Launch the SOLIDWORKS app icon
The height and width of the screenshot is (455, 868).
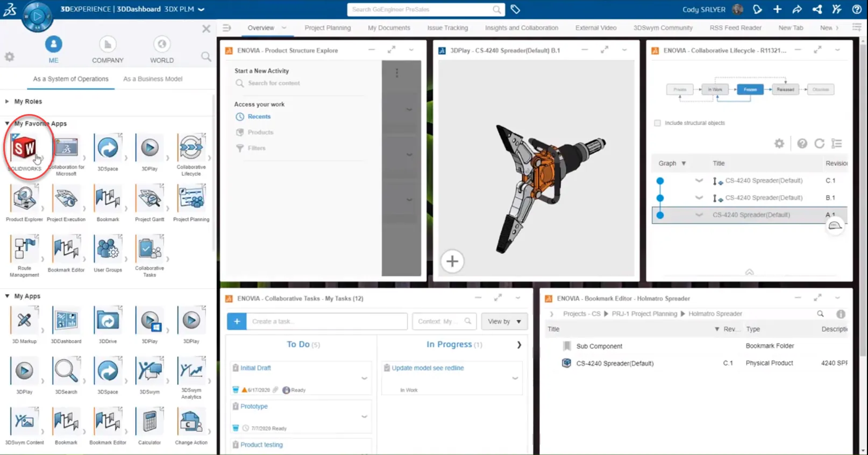point(24,148)
